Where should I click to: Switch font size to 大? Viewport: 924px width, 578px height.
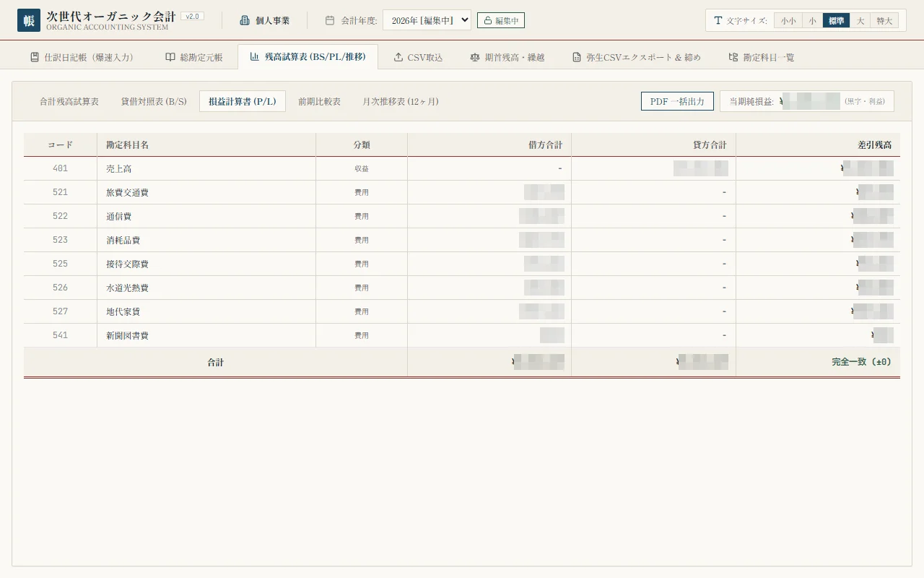pyautogui.click(x=860, y=20)
